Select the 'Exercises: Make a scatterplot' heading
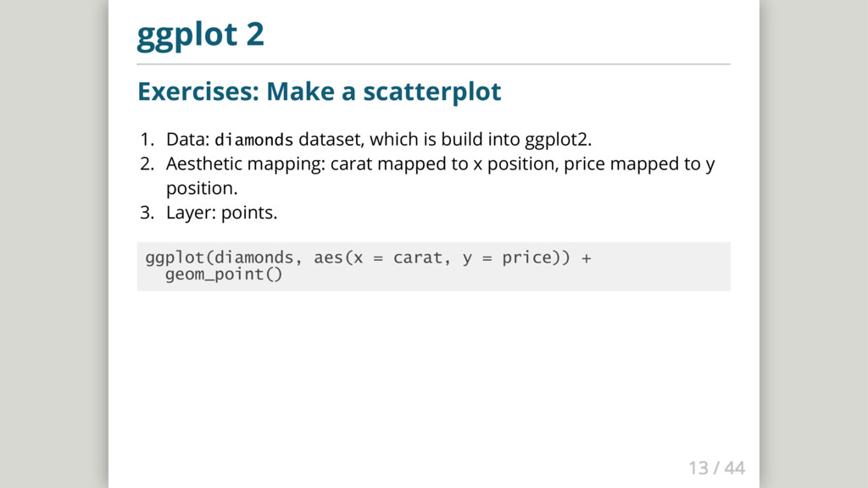 click(x=320, y=91)
